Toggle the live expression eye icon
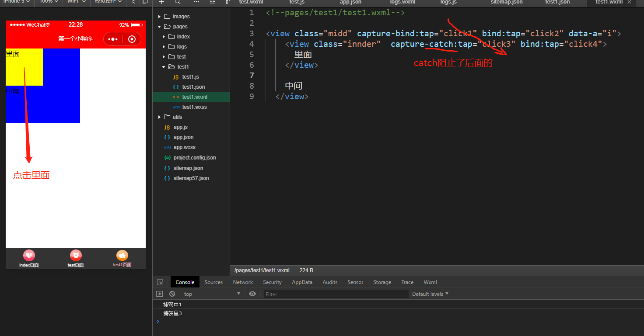This screenshot has height=336, width=644. (252, 294)
